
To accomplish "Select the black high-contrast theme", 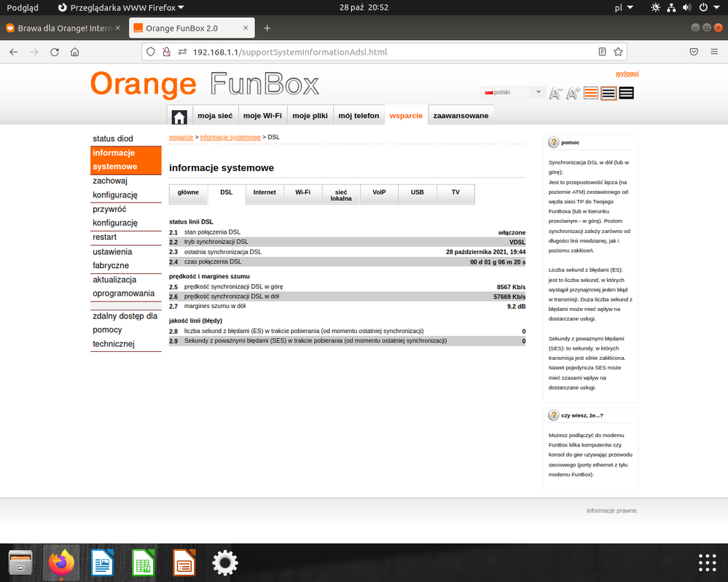I will coord(626,93).
